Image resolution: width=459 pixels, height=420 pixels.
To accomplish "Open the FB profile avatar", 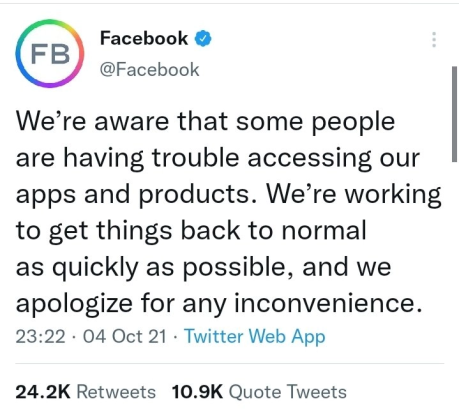I will (50, 54).
